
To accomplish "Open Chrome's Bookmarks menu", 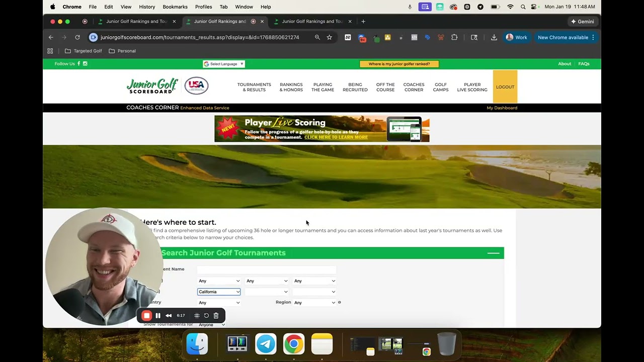I will pyautogui.click(x=175, y=7).
